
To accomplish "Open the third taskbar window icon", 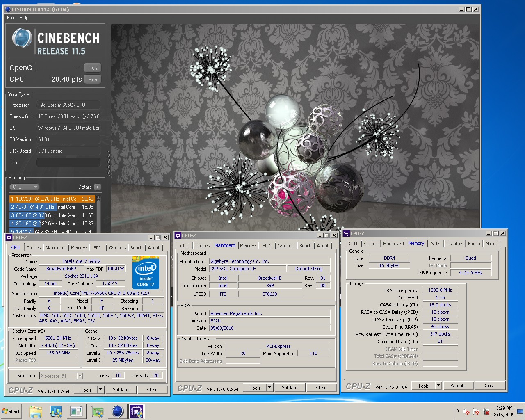I will pos(76,411).
